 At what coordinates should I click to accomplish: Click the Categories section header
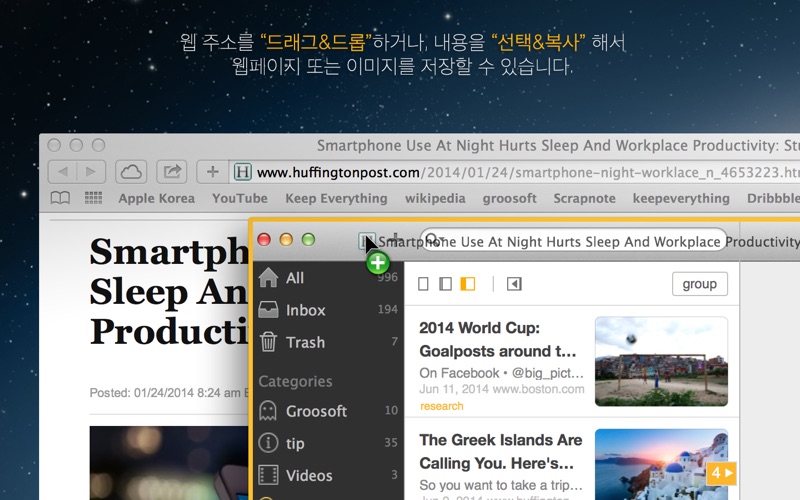point(295,381)
